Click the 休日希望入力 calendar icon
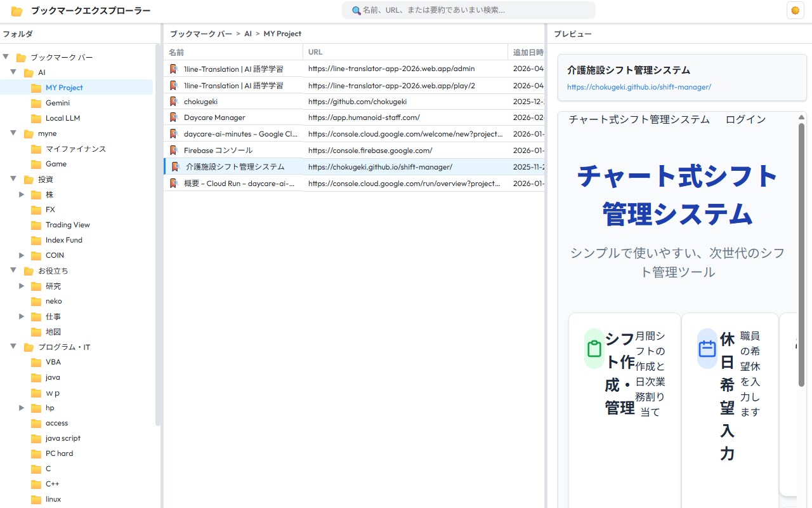The width and height of the screenshot is (812, 508). 707,349
